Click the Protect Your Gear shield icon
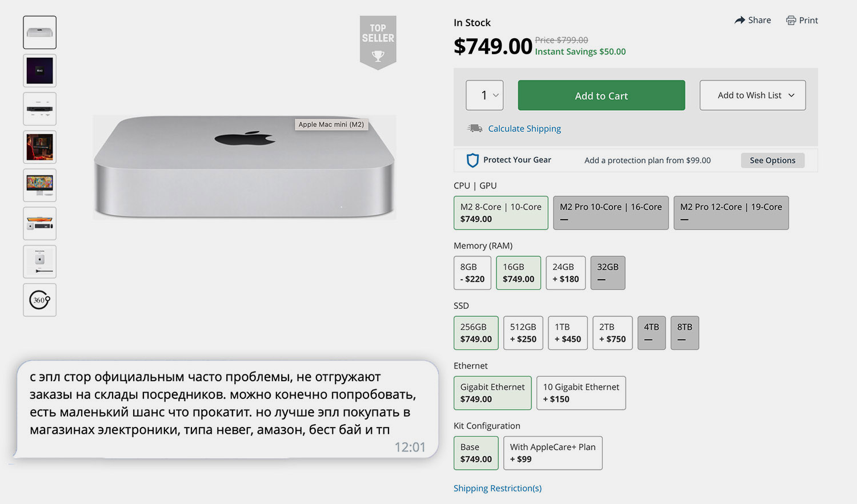The width and height of the screenshot is (857, 504). [x=472, y=160]
